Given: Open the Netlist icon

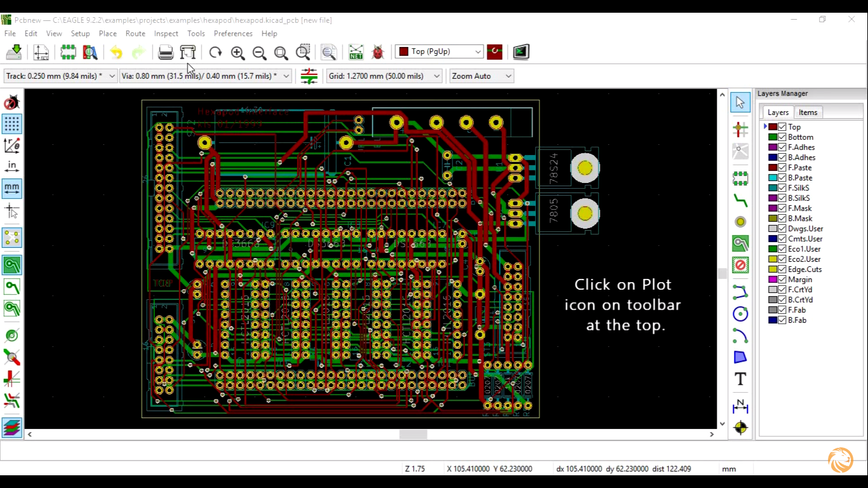Looking at the screenshot, I should [356, 52].
